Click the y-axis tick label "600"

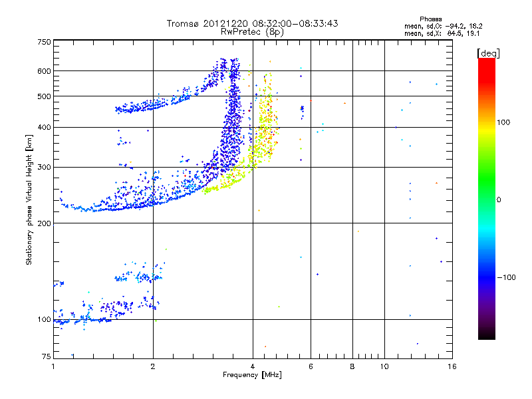[x=45, y=71]
